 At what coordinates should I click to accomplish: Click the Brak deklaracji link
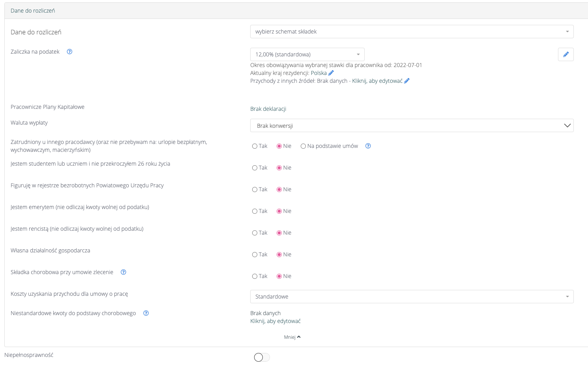click(268, 109)
